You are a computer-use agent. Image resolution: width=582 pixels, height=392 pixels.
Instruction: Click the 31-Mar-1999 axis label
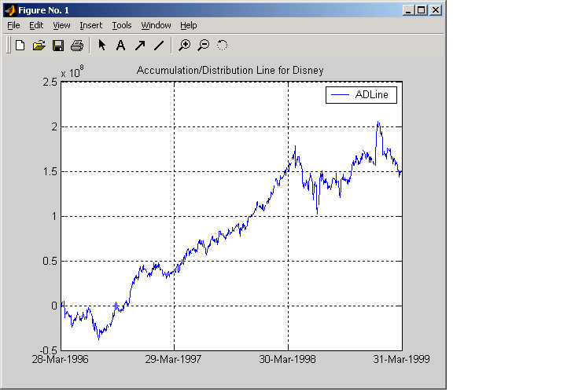[x=401, y=359]
